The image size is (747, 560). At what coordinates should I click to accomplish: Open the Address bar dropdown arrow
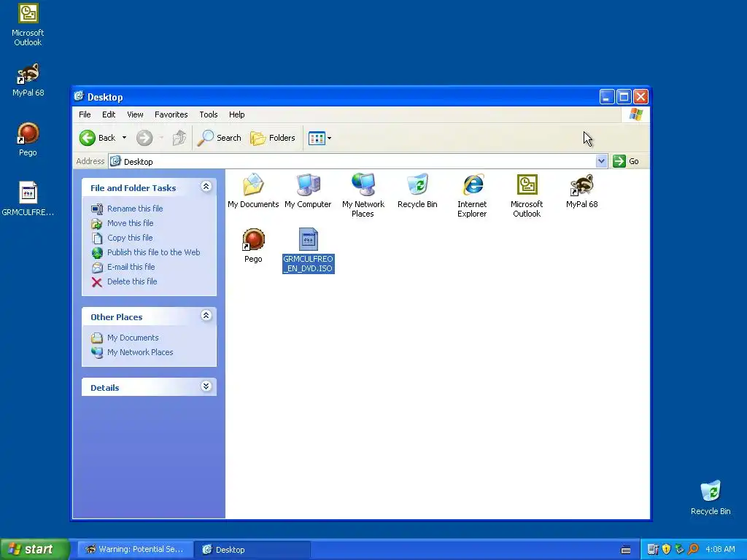click(601, 161)
